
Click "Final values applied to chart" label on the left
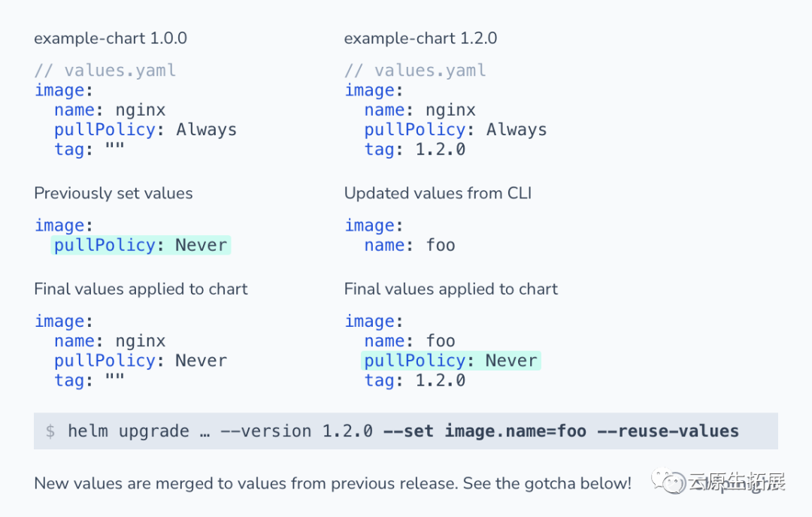(141, 289)
